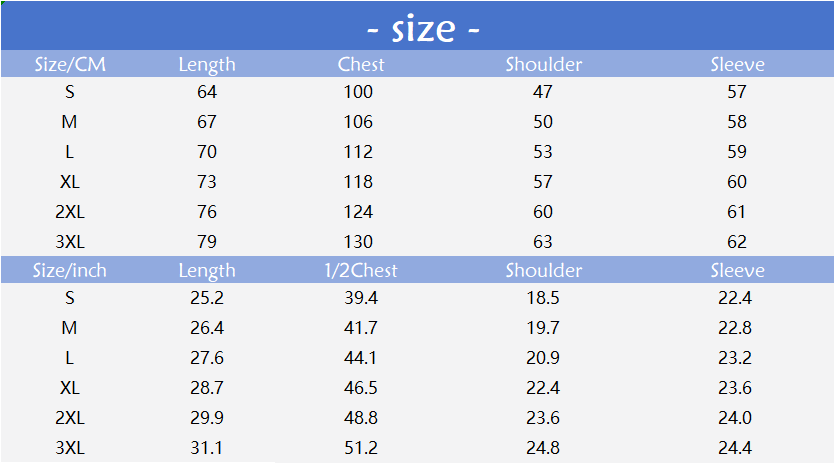
Task: Click the "- size -" title banner
Action: [423, 28]
